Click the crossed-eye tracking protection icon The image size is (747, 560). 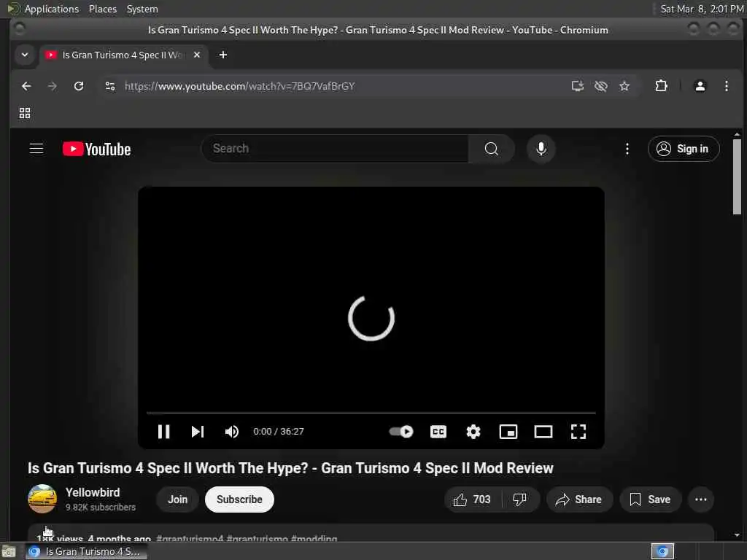pos(601,86)
